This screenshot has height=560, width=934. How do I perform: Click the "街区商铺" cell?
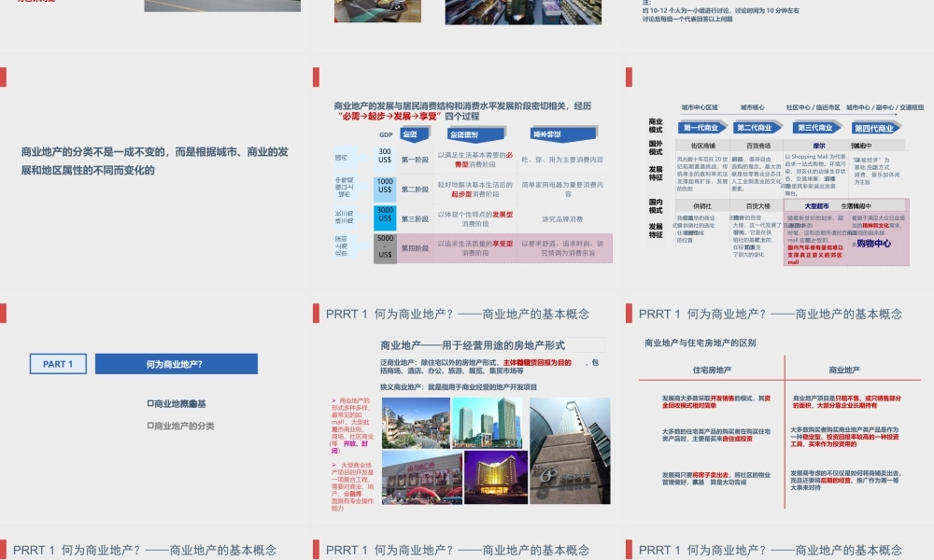(703, 146)
